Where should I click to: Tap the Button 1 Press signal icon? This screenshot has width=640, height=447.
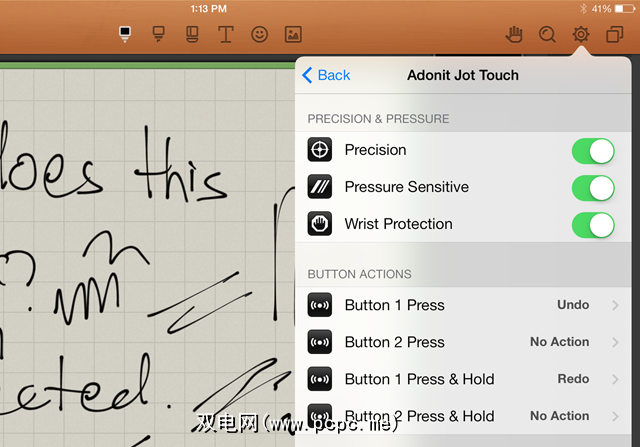click(320, 305)
